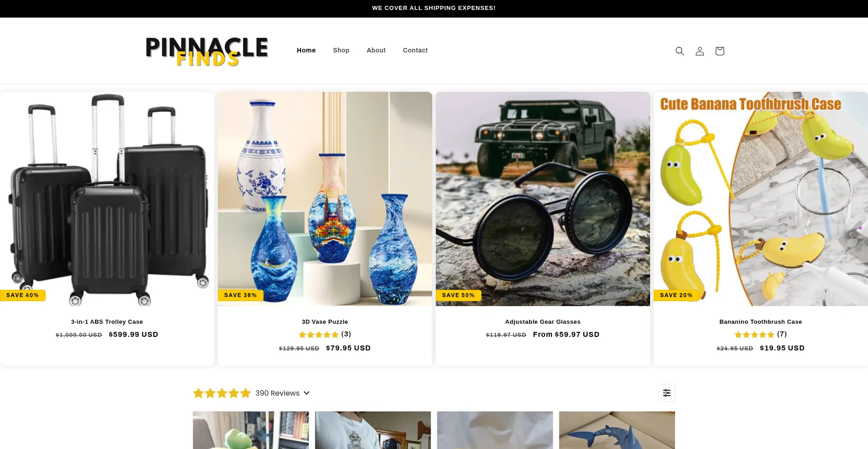Click the account login person icon
This screenshot has width=868, height=449.
(699, 51)
